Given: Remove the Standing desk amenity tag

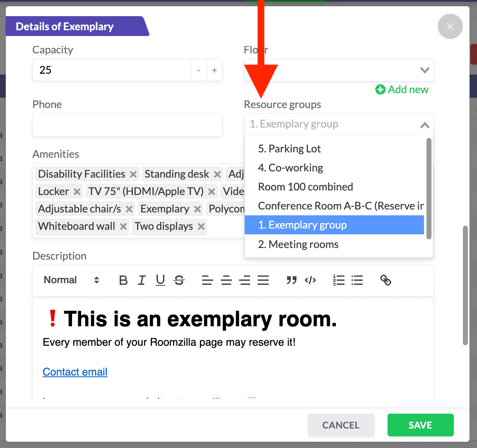Looking at the screenshot, I should (217, 174).
